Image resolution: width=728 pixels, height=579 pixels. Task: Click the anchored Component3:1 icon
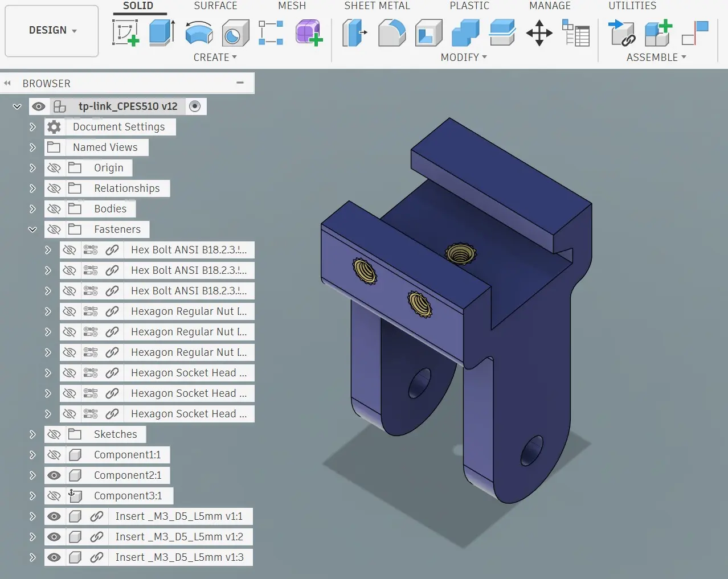pos(75,496)
